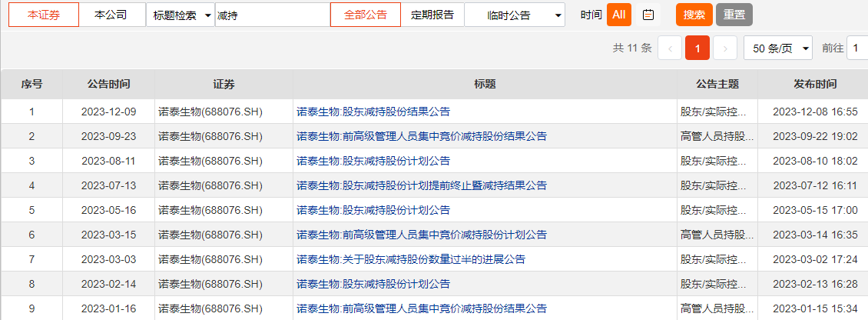Open 2023-12-09 股东减持股份结果公告 link

pyautogui.click(x=373, y=112)
